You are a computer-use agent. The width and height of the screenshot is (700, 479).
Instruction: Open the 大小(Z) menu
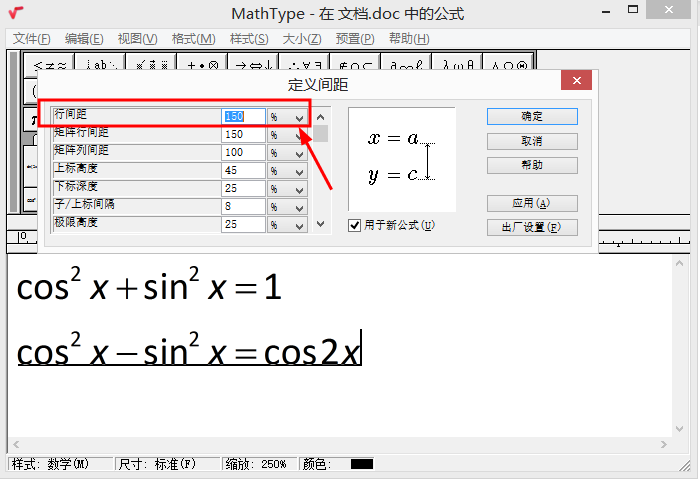click(302, 39)
